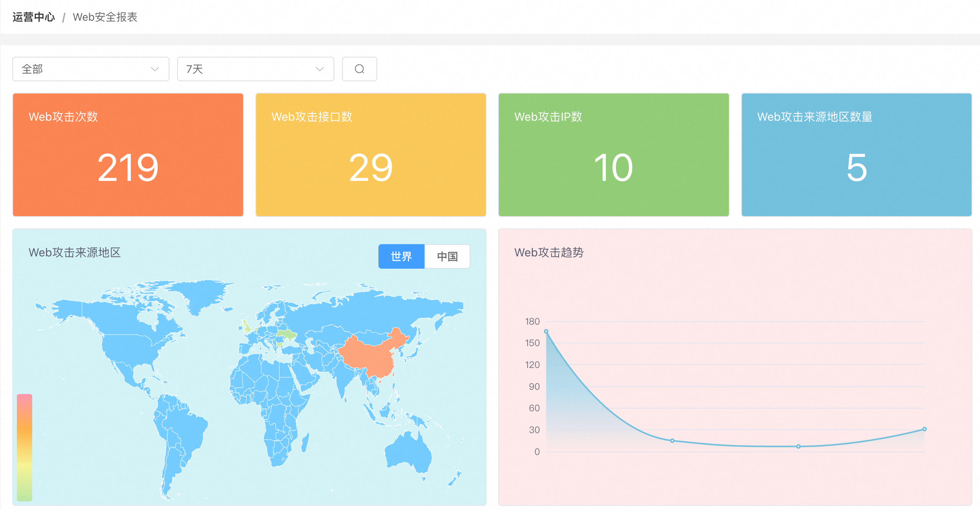Switch the map to 中国 view
Image resolution: width=980 pixels, height=509 pixels.
(x=447, y=256)
